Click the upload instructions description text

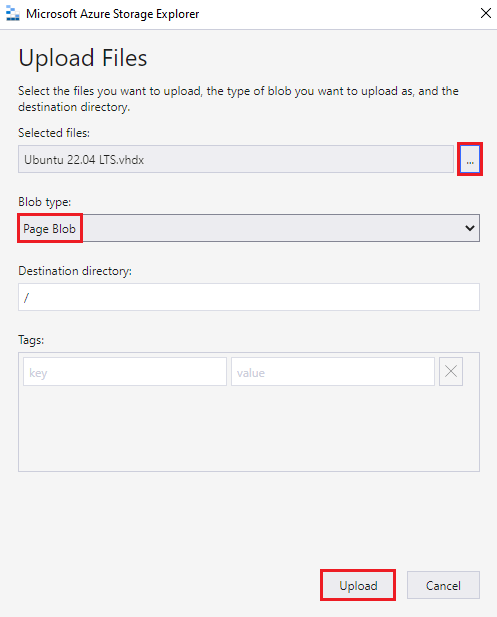(x=238, y=99)
